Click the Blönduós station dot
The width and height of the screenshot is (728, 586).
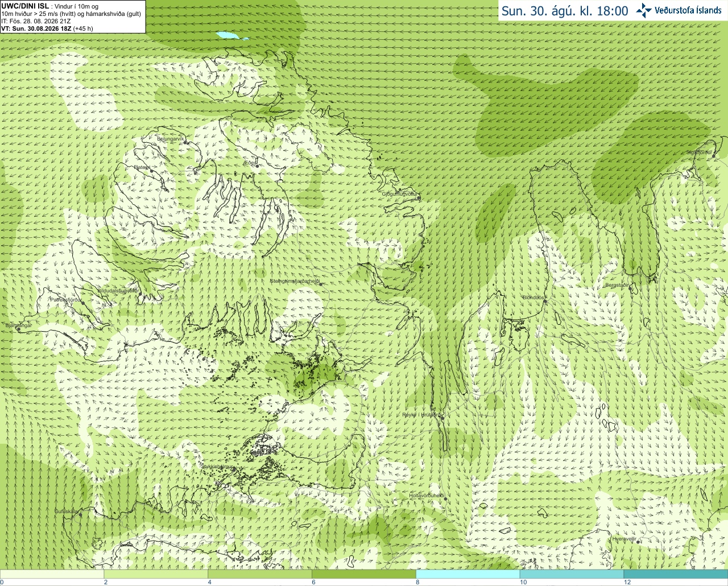pyautogui.click(x=545, y=302)
